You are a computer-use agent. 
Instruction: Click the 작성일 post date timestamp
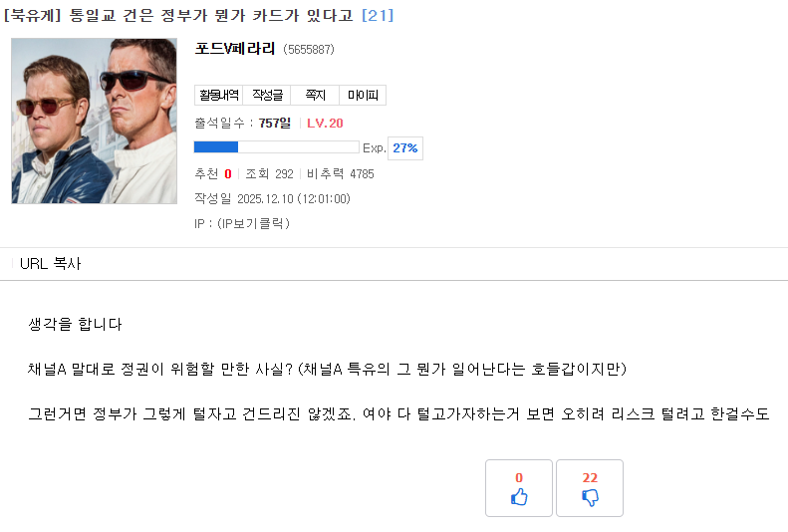(x=272, y=198)
